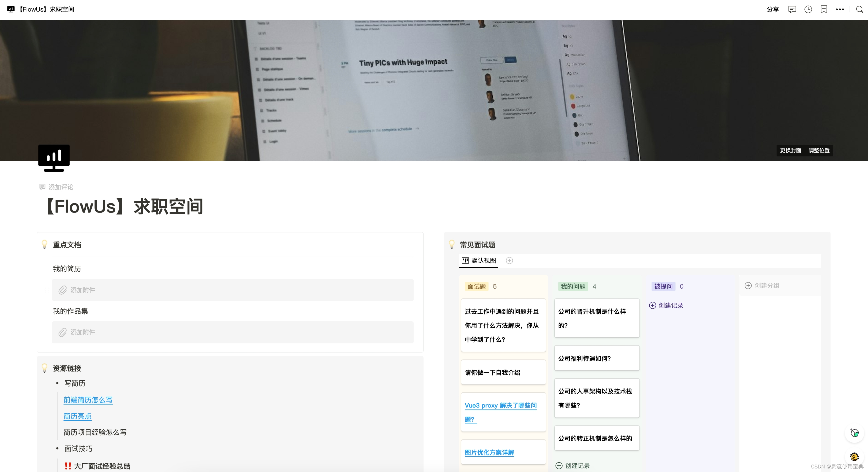
Task: Open the floating cube template icon
Action: click(854, 433)
